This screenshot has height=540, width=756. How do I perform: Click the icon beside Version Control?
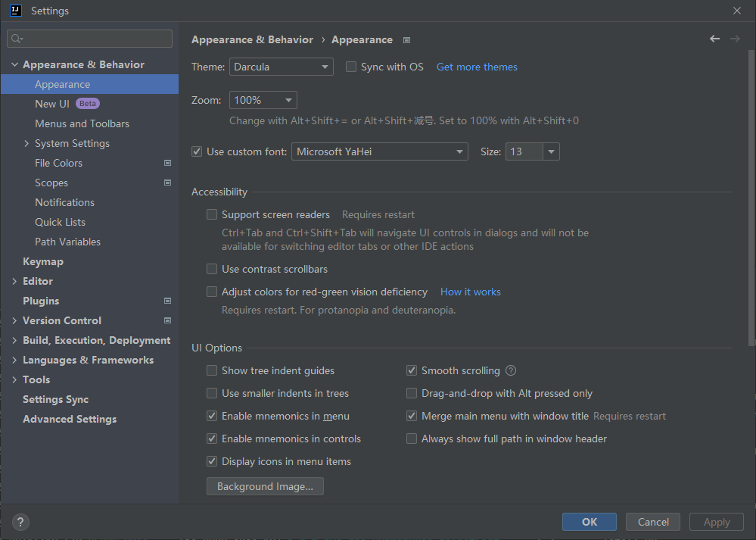168,320
